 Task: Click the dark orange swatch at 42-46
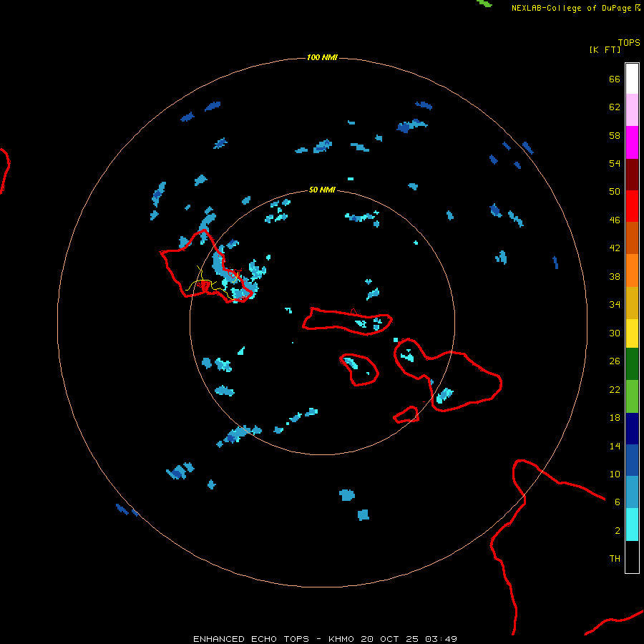(632, 238)
